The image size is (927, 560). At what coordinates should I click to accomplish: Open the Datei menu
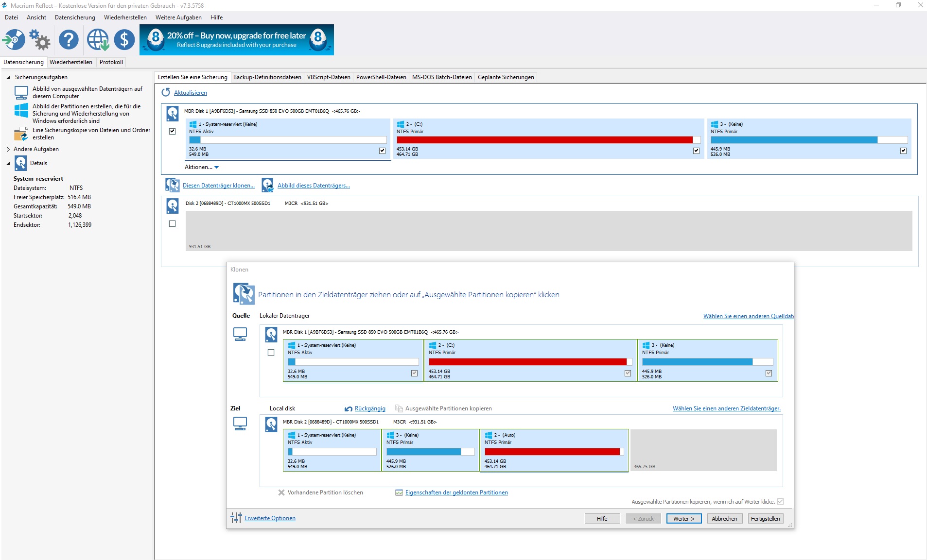(x=12, y=17)
